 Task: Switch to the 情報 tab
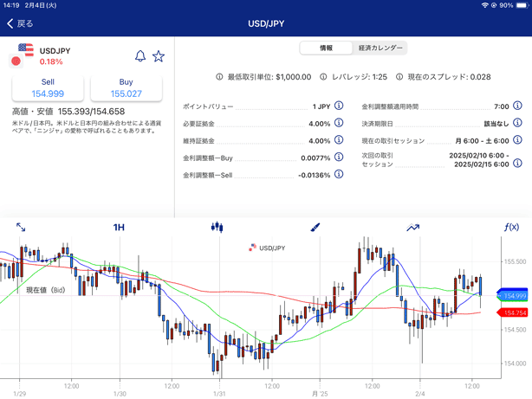[x=326, y=48]
